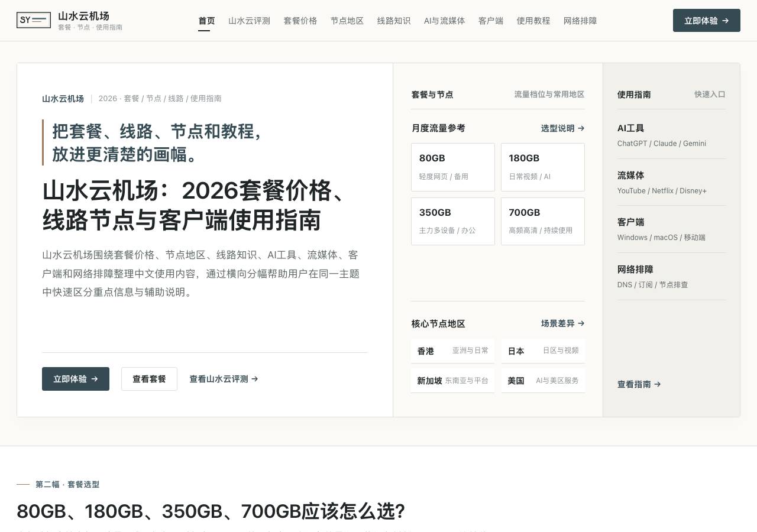The width and height of the screenshot is (757, 532).
Task: Open the 流媒体 guide entry
Action: (x=671, y=183)
